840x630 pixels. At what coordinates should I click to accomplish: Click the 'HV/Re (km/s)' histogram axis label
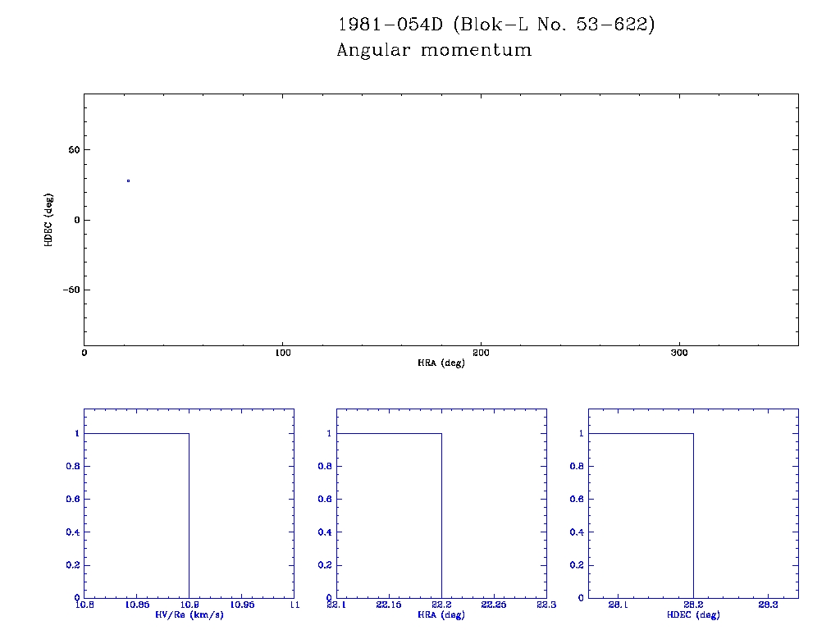point(189,614)
